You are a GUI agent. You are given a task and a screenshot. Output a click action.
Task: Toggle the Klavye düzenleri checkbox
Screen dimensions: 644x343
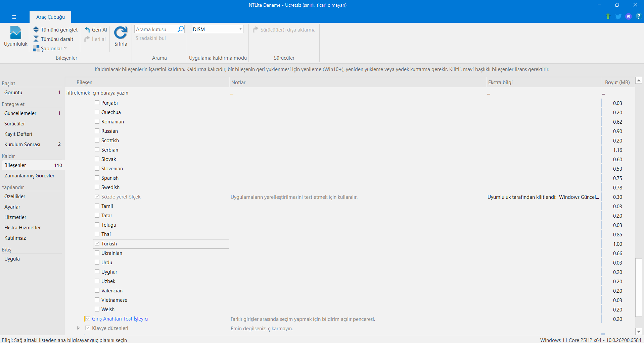click(x=88, y=328)
